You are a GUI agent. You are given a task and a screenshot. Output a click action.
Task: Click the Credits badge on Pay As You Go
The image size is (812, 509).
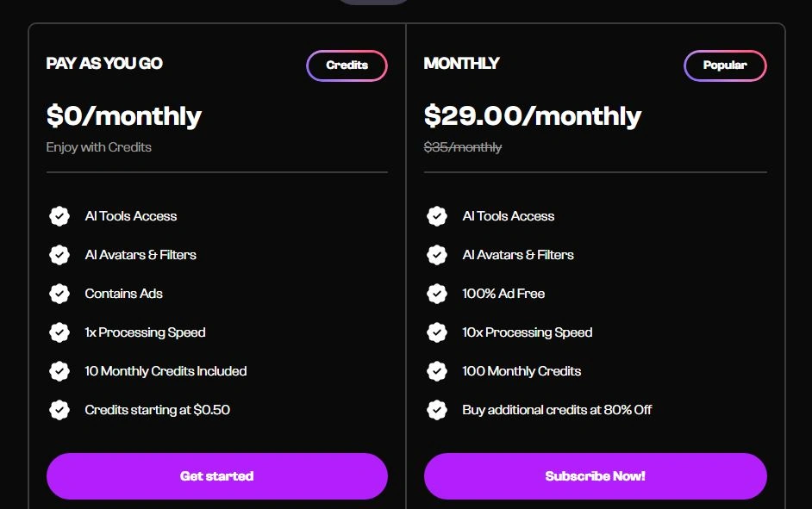click(347, 65)
